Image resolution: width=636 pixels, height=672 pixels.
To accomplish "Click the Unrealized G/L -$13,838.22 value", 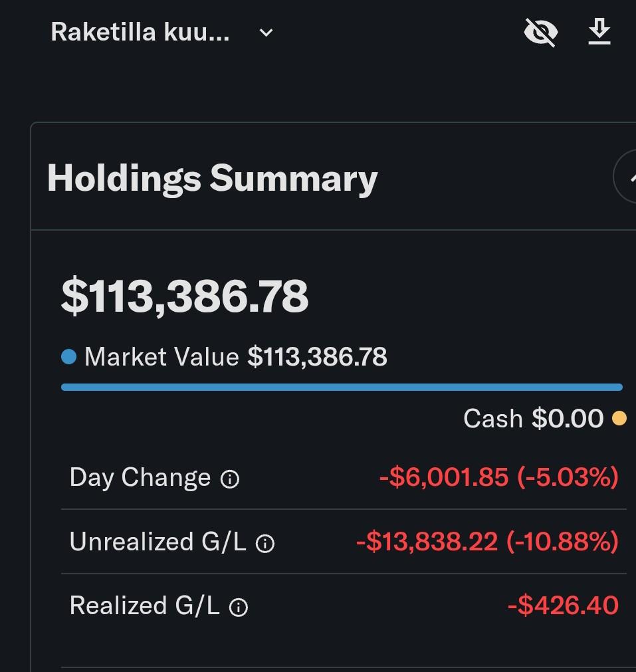I will (x=487, y=542).
